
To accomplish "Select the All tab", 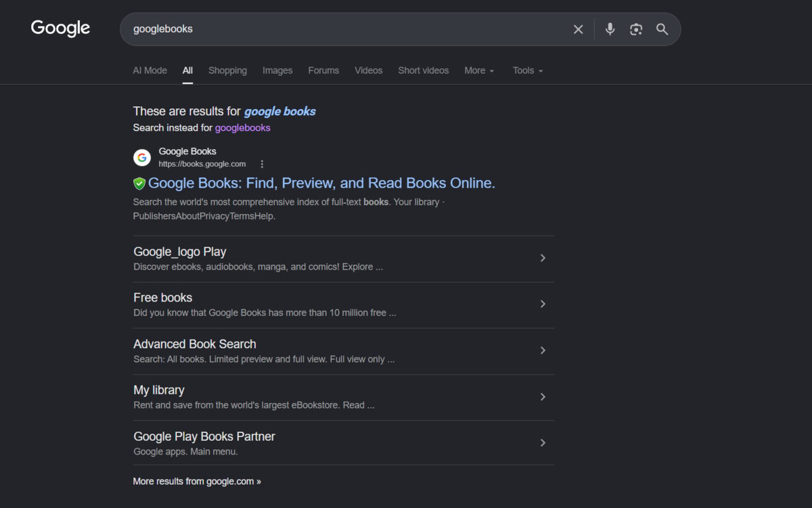I will pos(187,70).
